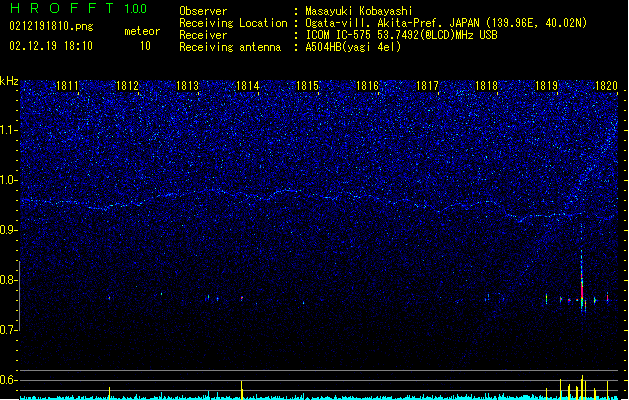Select the date stamp 02.12.19 18:10
Screen dimensions: 629x400
pyautogui.click(x=51, y=46)
